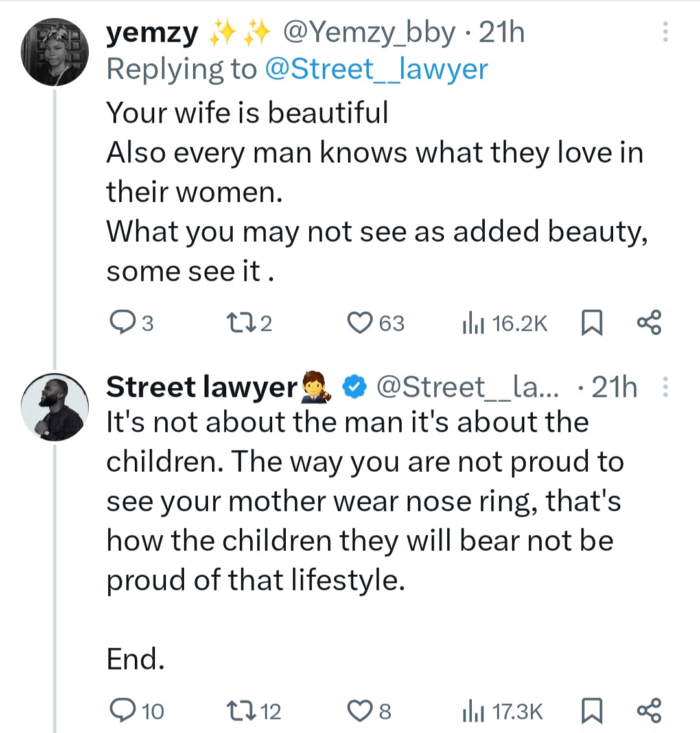
Task: Like Street lawyer's tweet with 8 likes
Action: click(360, 710)
